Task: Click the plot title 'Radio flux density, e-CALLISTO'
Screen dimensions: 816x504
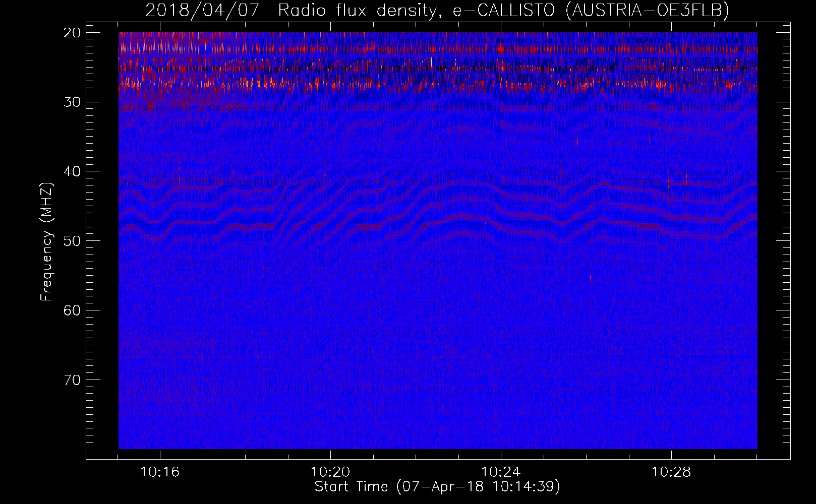Action: pyautogui.click(x=417, y=11)
